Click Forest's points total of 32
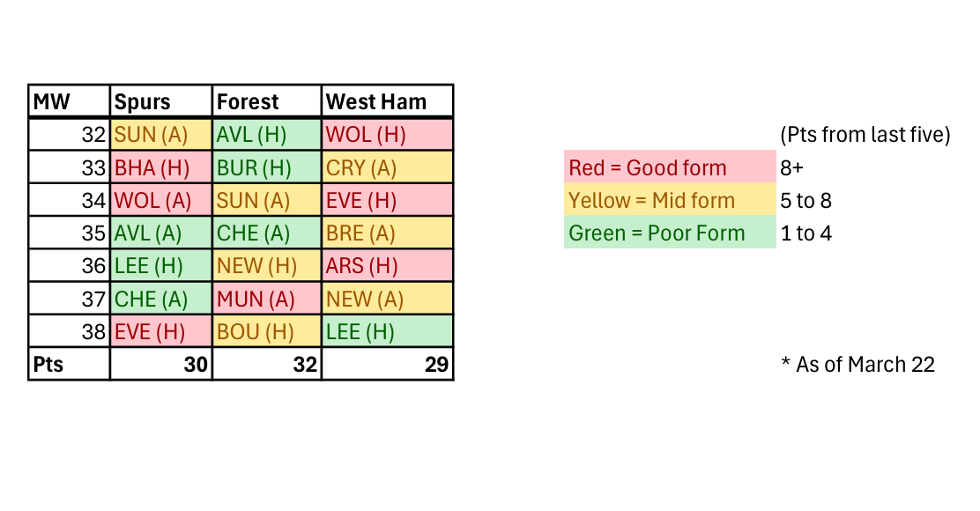 [x=267, y=364]
